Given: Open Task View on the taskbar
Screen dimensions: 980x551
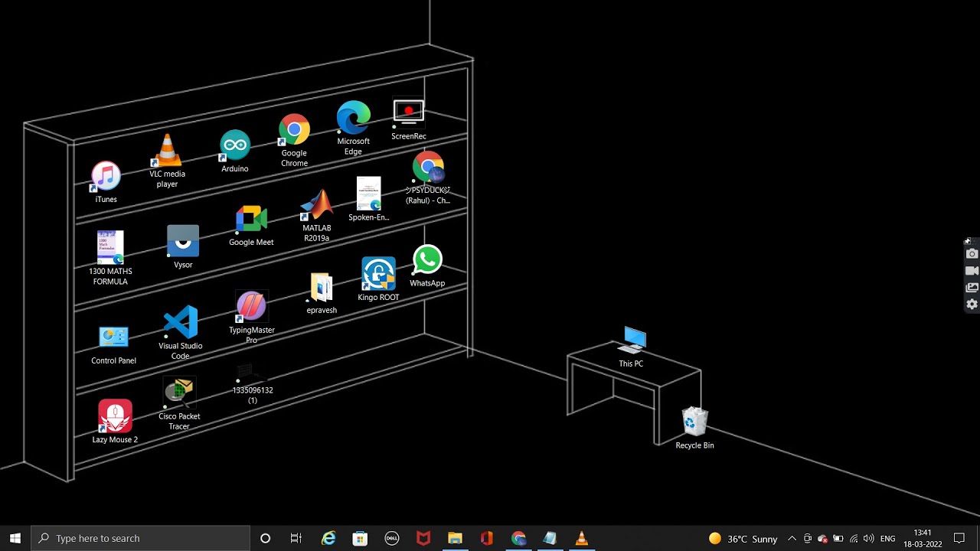Looking at the screenshot, I should tap(296, 538).
